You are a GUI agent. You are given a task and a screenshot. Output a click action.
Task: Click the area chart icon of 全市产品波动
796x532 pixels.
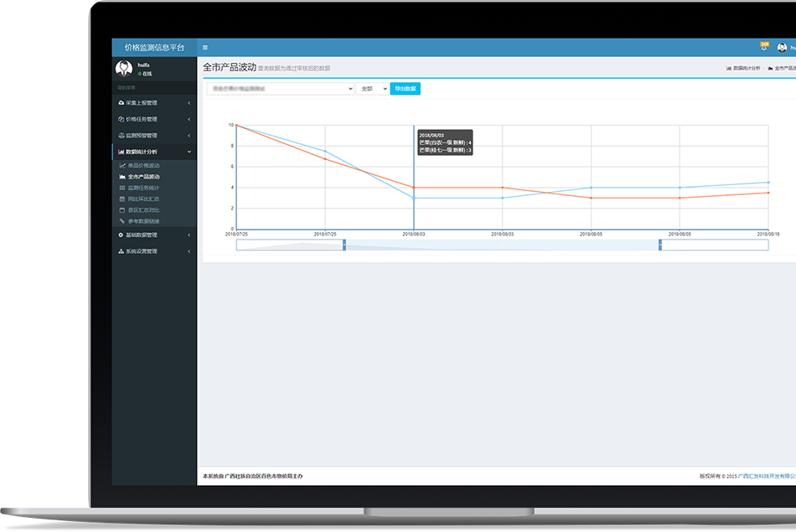point(121,177)
